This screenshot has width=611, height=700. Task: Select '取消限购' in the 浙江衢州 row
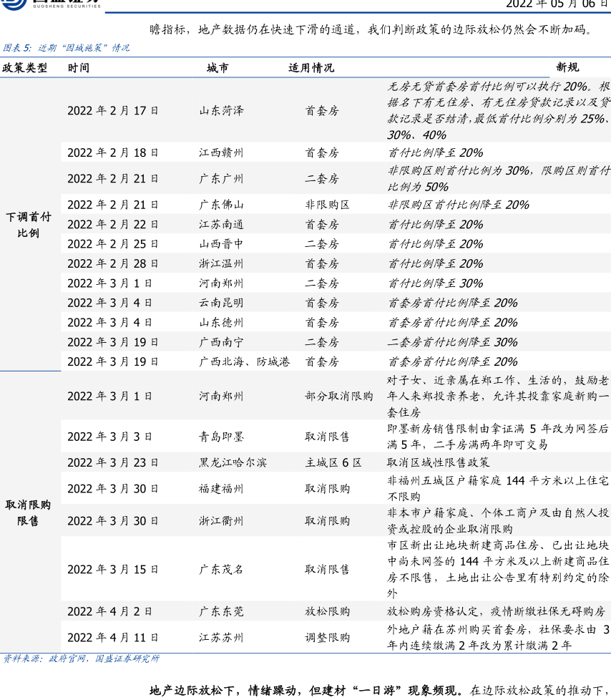327,521
